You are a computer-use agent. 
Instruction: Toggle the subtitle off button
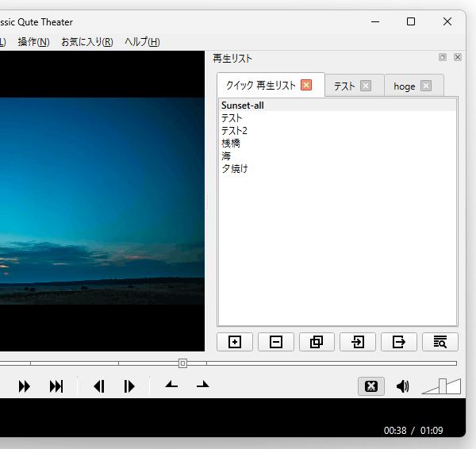tap(371, 386)
